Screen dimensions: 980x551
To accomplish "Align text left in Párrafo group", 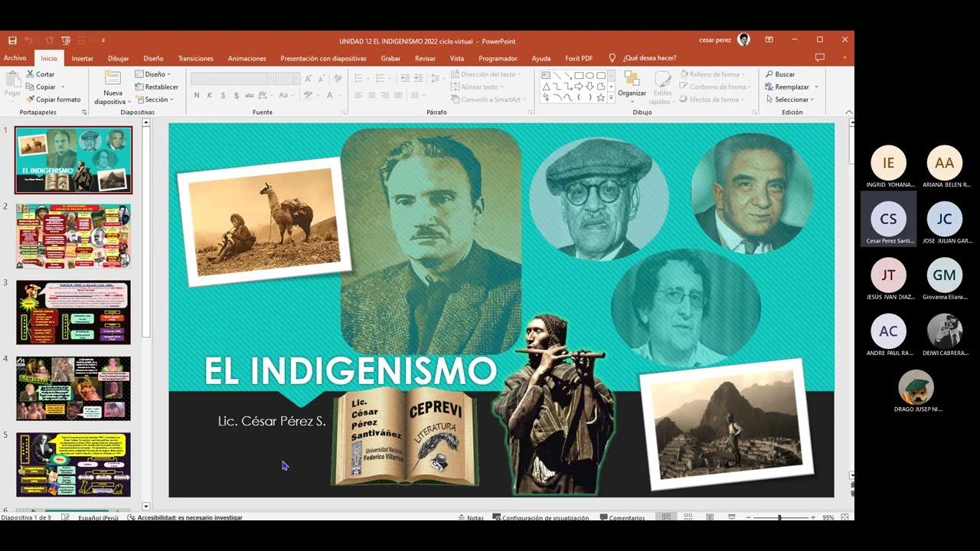I will (358, 96).
